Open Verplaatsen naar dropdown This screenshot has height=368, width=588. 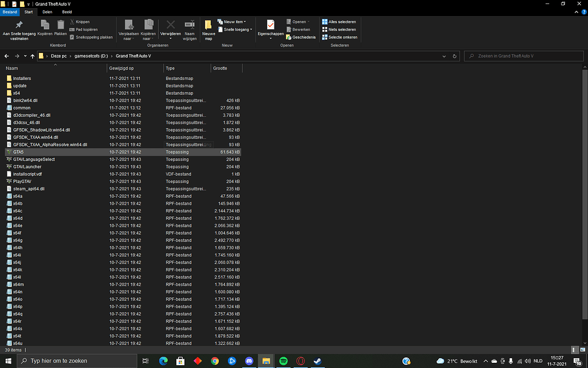129,30
